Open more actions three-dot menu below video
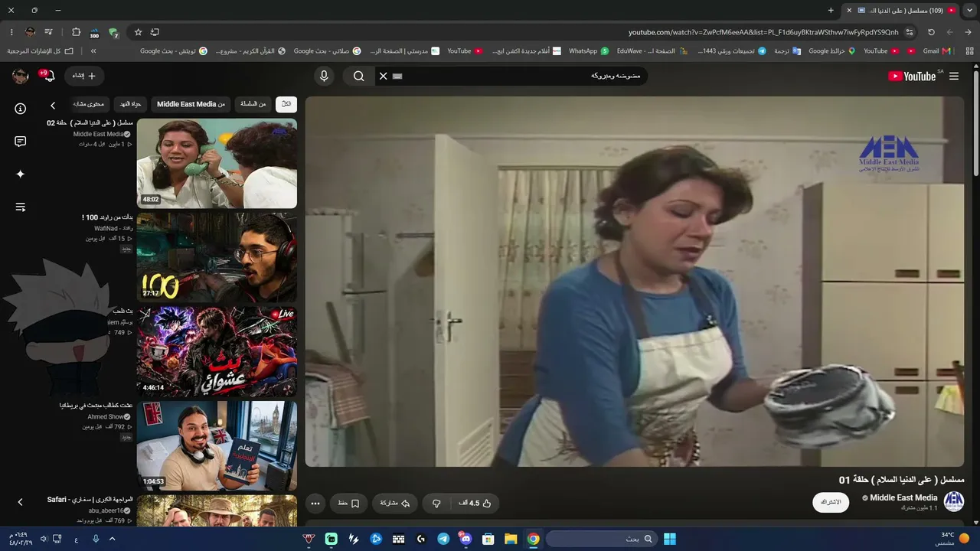Screen dimensions: 980x551 pos(315,503)
